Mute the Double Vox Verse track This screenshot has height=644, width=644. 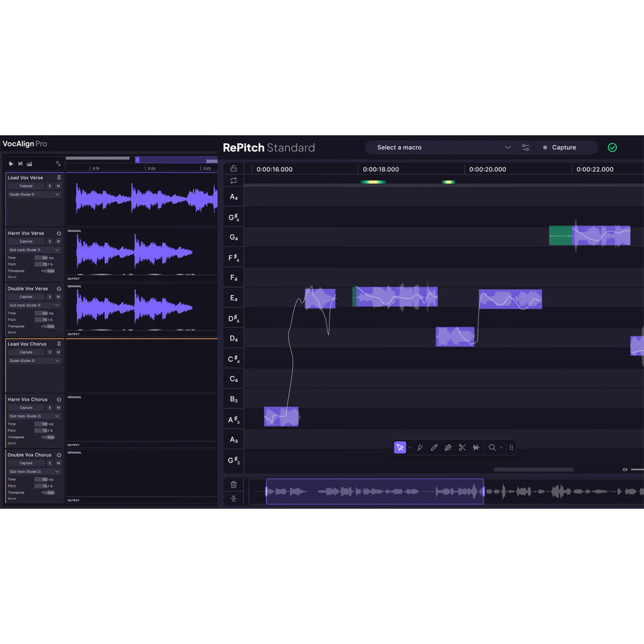(58, 297)
